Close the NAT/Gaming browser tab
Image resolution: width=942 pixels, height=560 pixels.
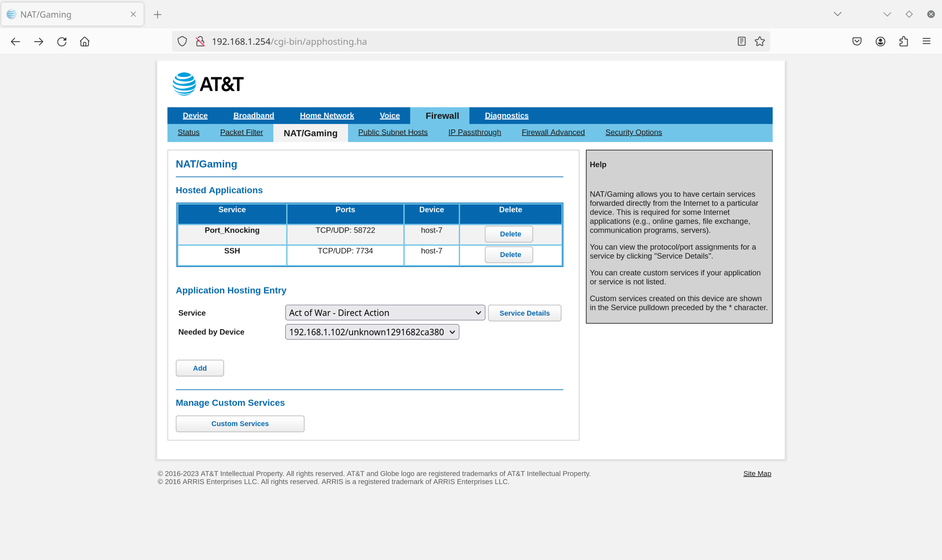[133, 14]
